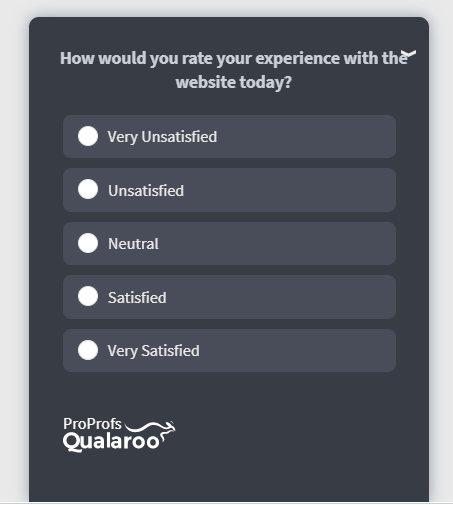This screenshot has width=453, height=505.
Task: Click the "Very Satisfied" label text
Action: pos(153,351)
